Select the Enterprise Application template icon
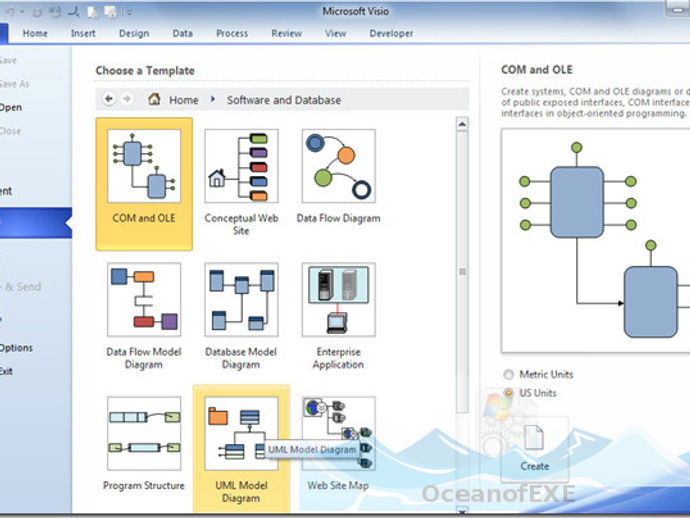The image size is (690, 518). point(338,300)
